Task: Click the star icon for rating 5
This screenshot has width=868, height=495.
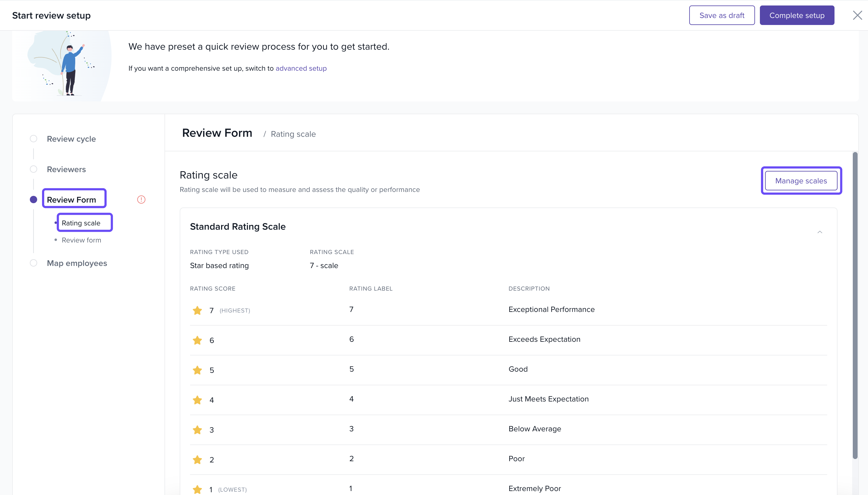Action: click(x=197, y=370)
